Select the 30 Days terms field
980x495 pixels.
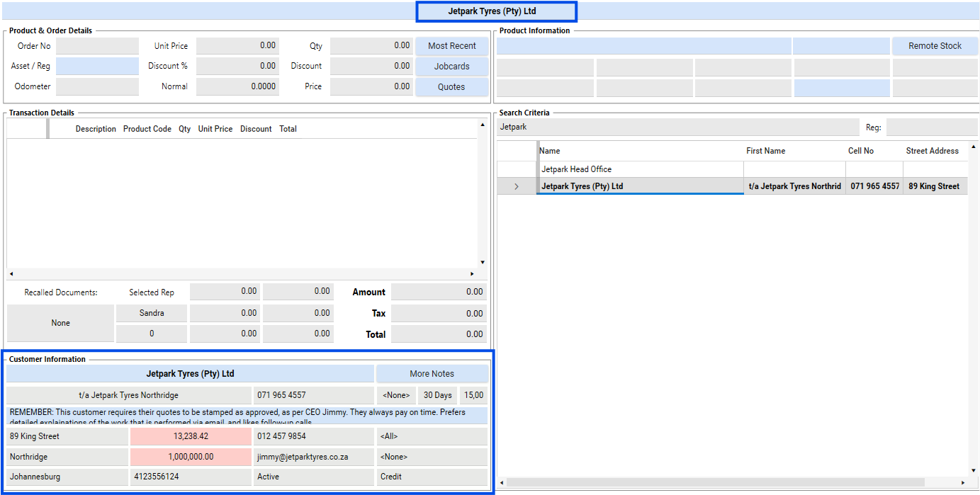(x=437, y=395)
